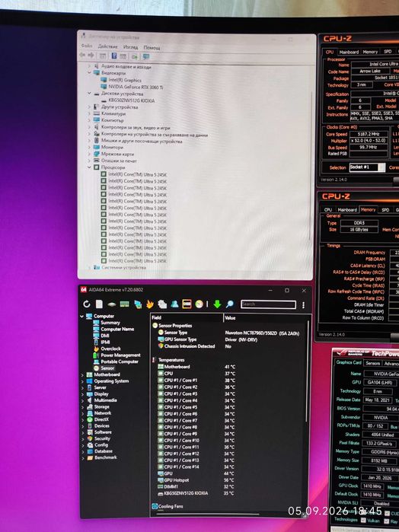This screenshot has height=532, width=399.
Task: Open the AIDA64 OSD sensor panel icon
Action: 187,304
